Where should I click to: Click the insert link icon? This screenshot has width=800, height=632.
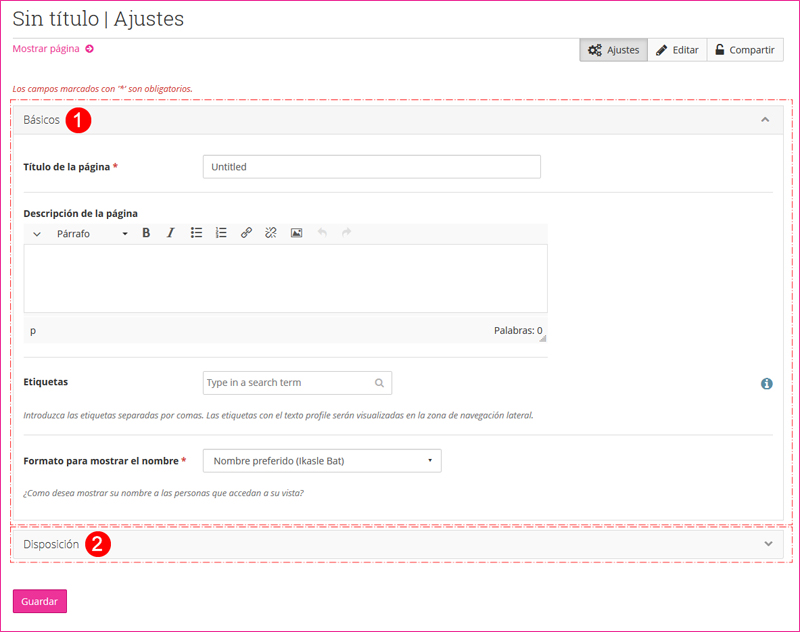click(x=246, y=233)
